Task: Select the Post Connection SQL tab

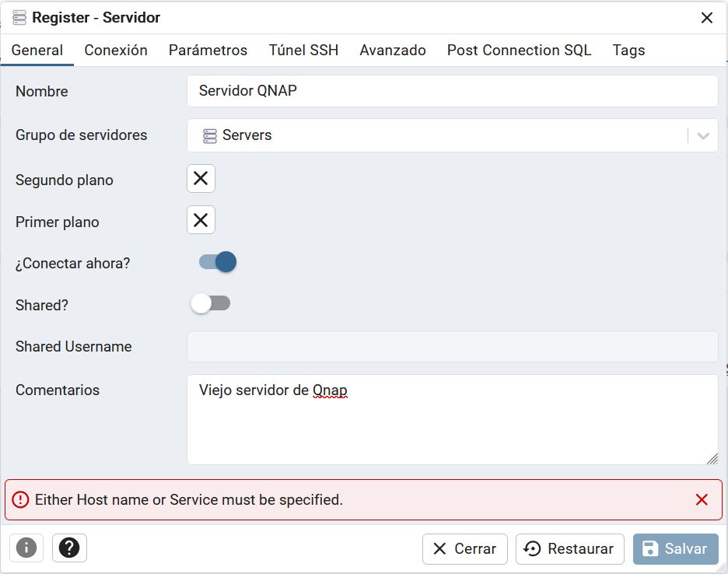Action: pos(519,51)
